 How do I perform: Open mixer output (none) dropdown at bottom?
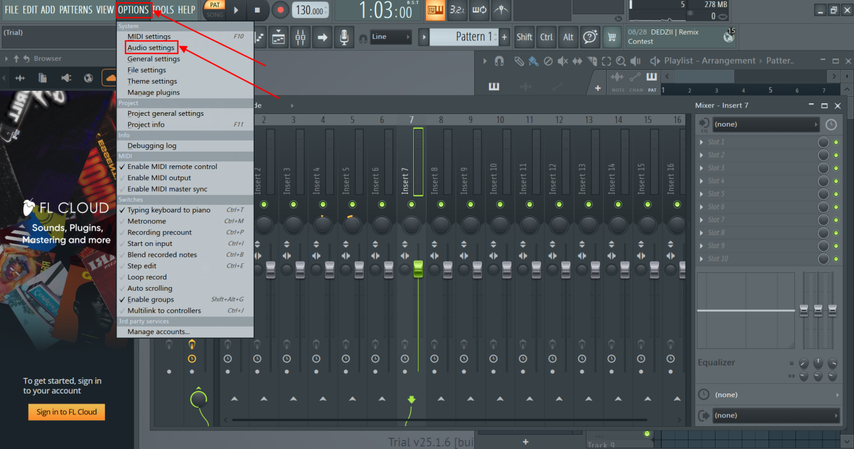(x=776, y=415)
